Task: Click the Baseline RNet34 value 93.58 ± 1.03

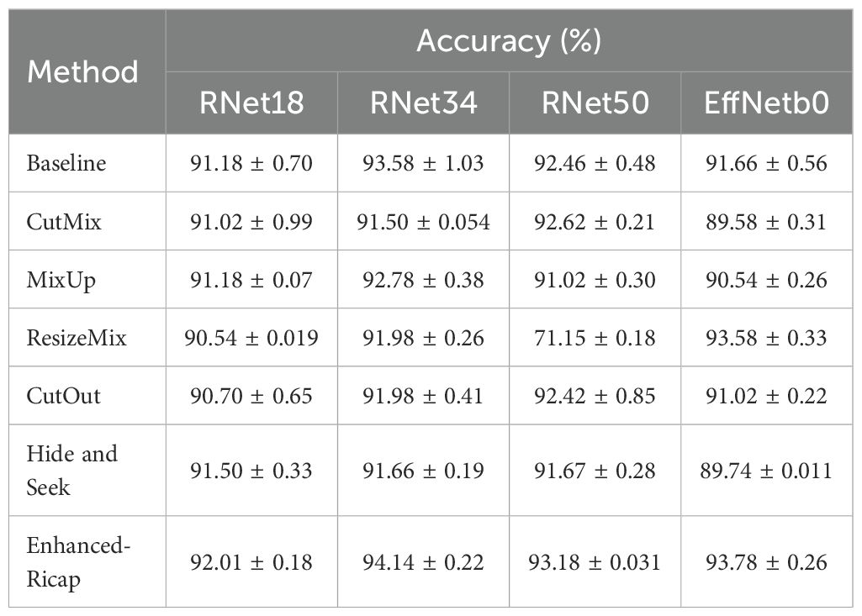Action: tap(423, 162)
